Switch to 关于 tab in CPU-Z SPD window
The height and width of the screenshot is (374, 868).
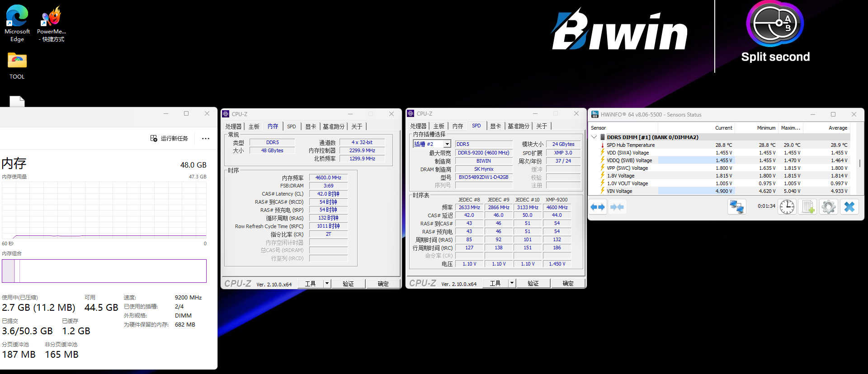point(542,126)
